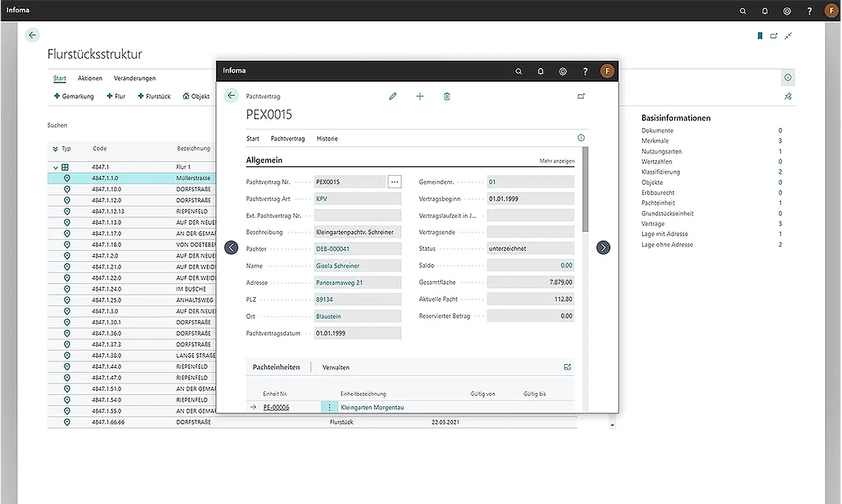The image size is (842, 504).
Task: Click the back arrow beside Pachtvertrag title
Action: click(231, 95)
